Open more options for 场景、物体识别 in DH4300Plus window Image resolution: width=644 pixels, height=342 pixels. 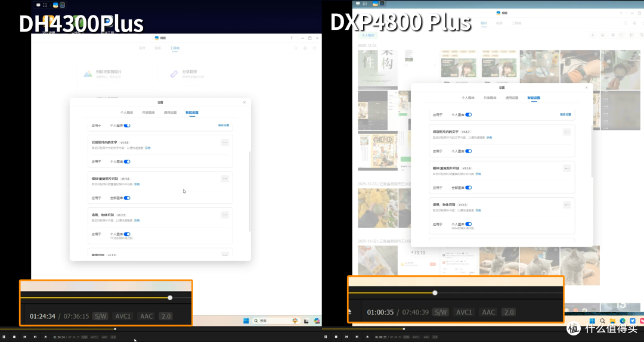pyautogui.click(x=225, y=214)
